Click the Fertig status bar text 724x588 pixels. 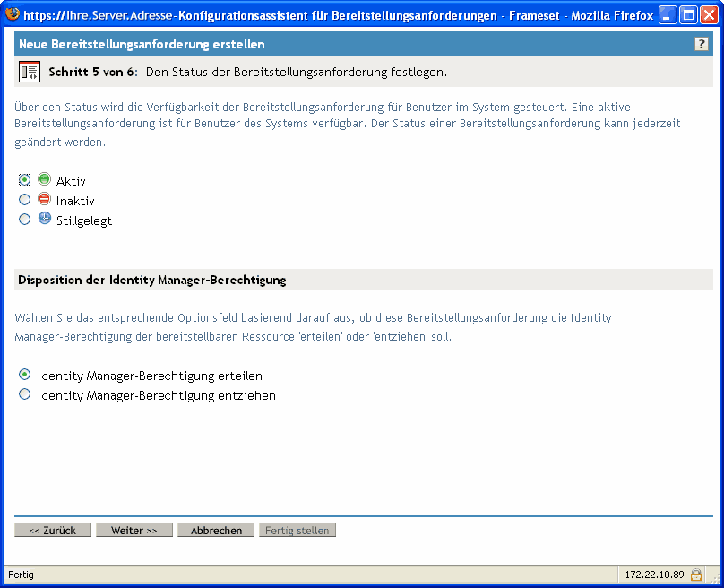pyautogui.click(x=21, y=575)
